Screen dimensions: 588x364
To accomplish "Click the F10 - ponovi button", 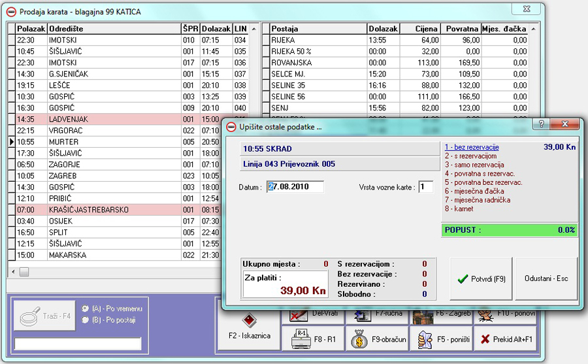I will pyautogui.click(x=506, y=317).
